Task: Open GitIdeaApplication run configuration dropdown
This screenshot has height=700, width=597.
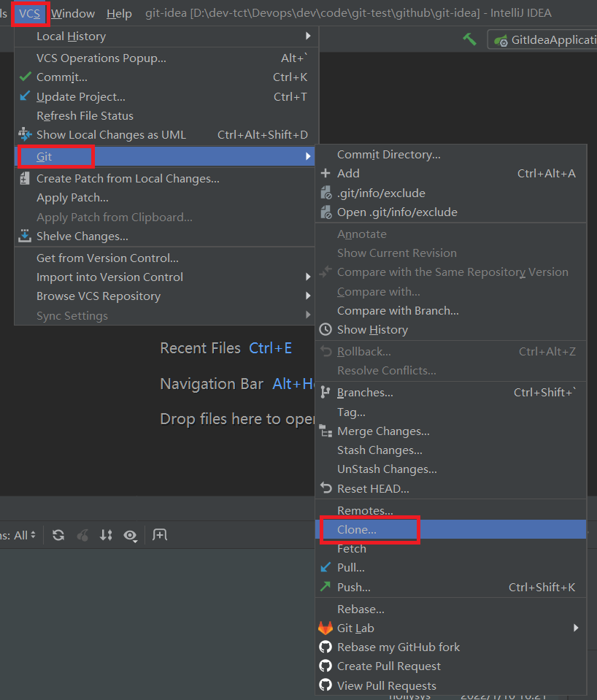Action: [542, 39]
